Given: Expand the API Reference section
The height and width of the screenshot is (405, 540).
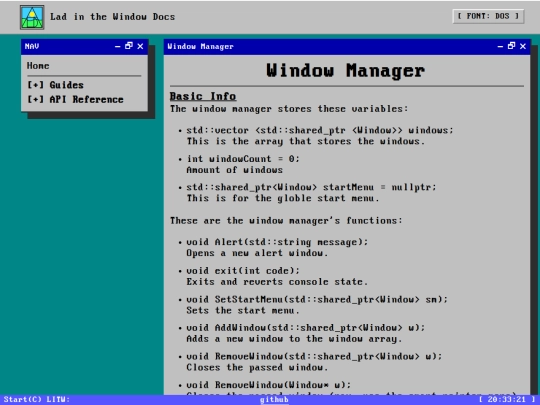Looking at the screenshot, I should pos(75,100).
